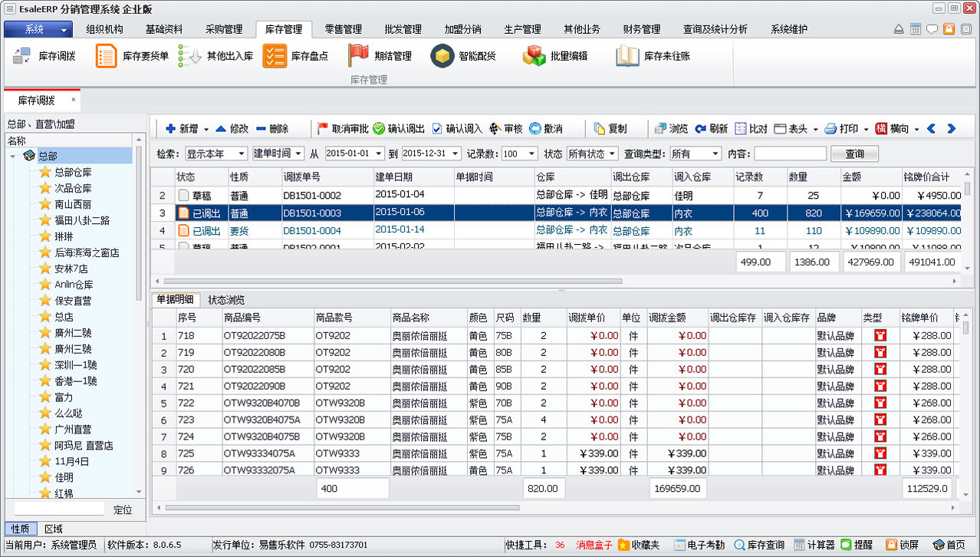Switch to the 采购管理 menu tab
The image size is (980, 557).
tap(223, 29)
